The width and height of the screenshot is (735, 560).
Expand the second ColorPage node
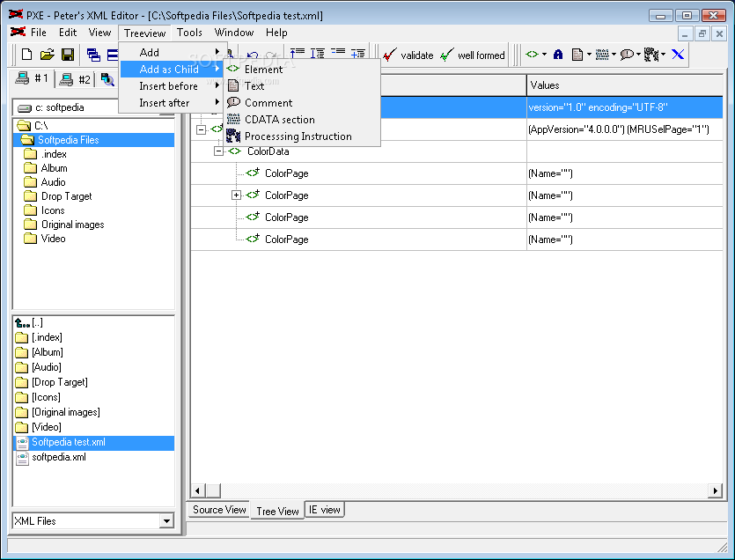click(x=236, y=195)
